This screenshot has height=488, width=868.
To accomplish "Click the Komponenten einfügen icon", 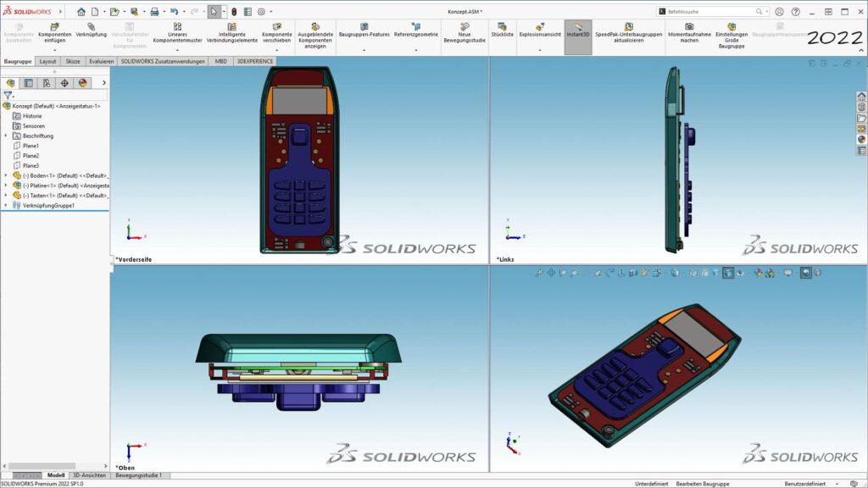I will click(54, 26).
